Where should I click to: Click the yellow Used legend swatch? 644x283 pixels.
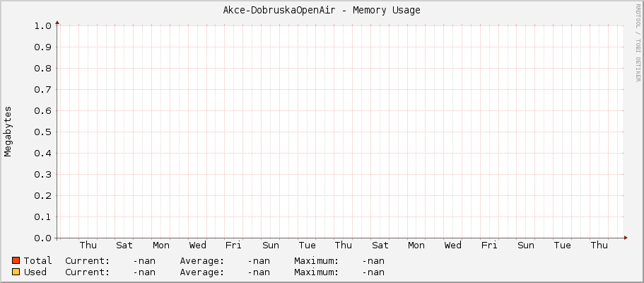point(16,272)
